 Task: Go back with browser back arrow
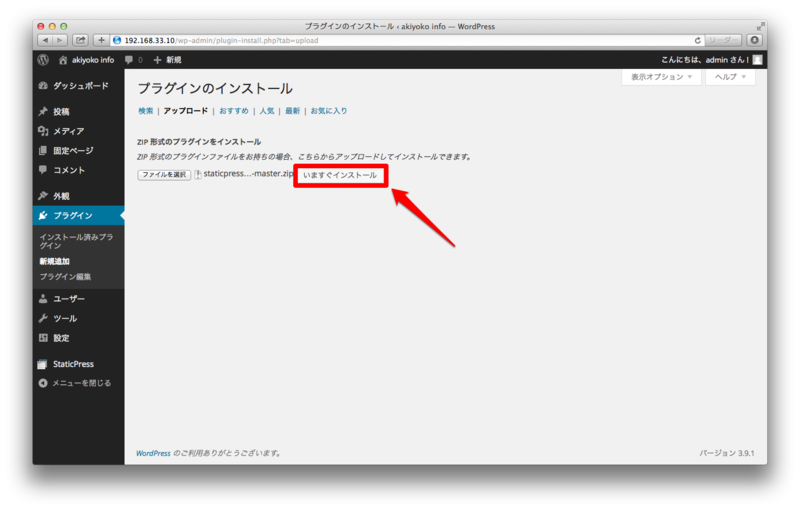[45, 40]
